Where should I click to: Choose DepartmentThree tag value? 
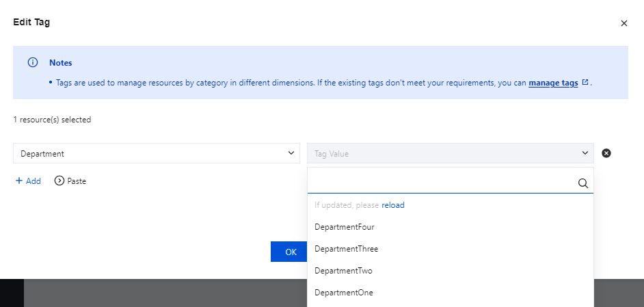pos(347,249)
